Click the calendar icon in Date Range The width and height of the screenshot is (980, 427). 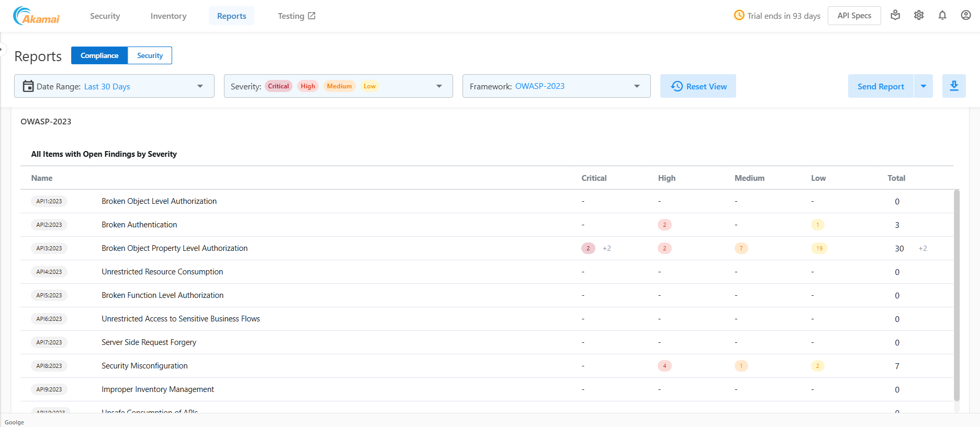[28, 86]
